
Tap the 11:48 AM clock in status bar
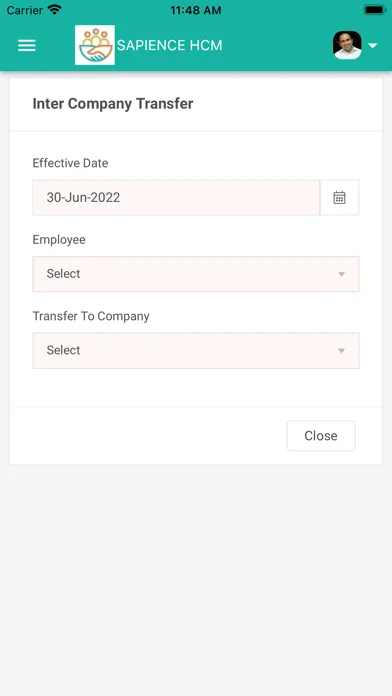coord(196,10)
